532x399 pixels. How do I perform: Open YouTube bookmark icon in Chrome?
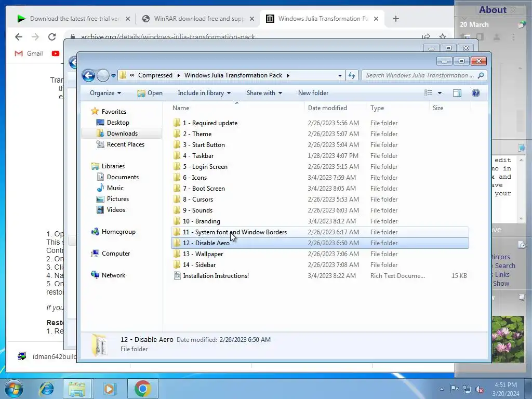point(55,54)
